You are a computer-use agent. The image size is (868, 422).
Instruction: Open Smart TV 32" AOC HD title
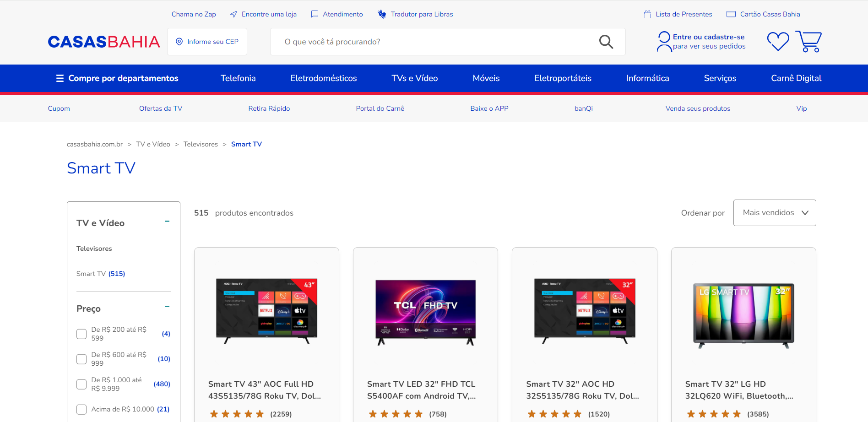583,390
